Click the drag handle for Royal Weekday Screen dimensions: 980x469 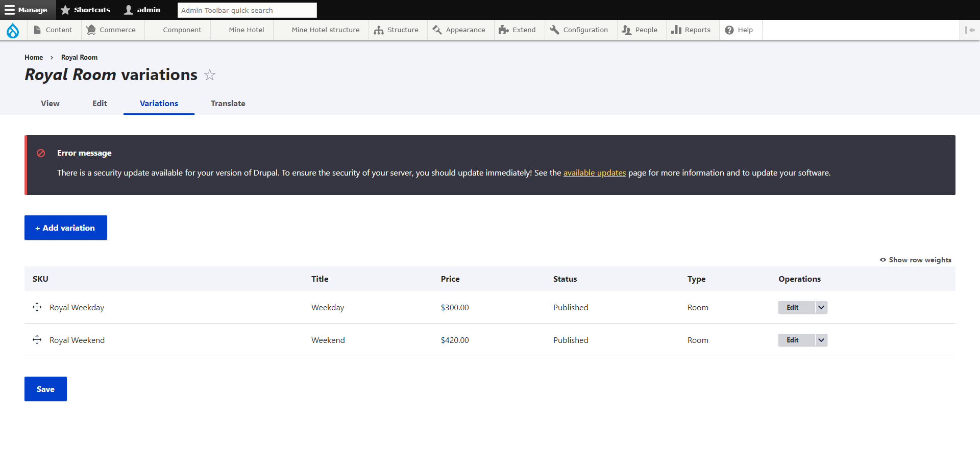[37, 307]
